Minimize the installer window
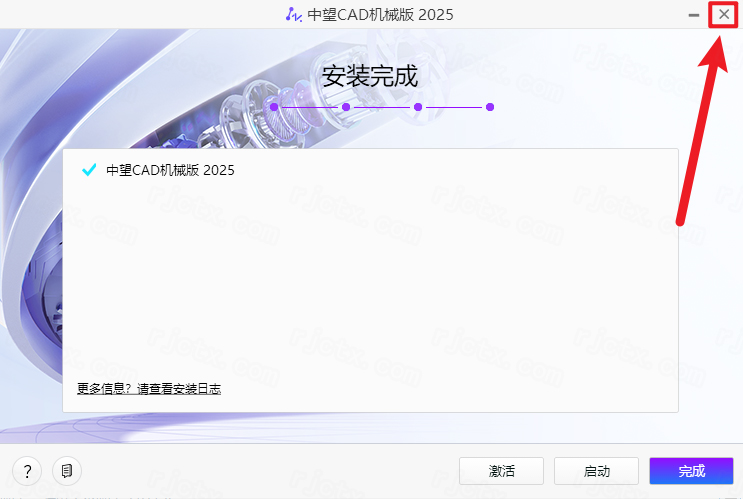Viewport: 743px width, 499px height. coord(694,15)
